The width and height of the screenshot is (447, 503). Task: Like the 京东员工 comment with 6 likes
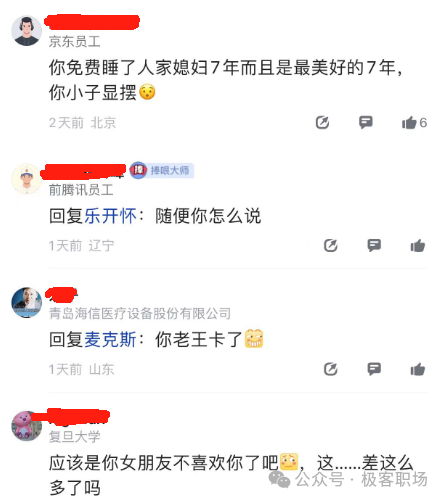409,123
